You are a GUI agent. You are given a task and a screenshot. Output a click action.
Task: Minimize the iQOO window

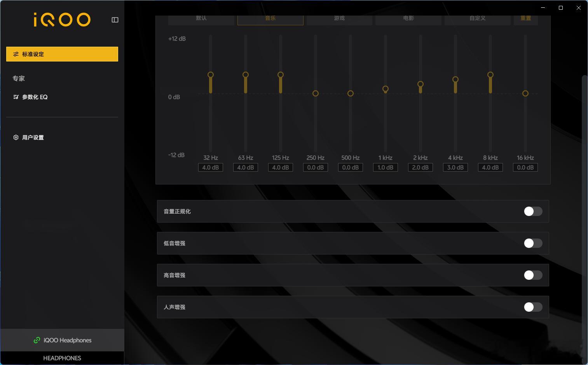543,8
